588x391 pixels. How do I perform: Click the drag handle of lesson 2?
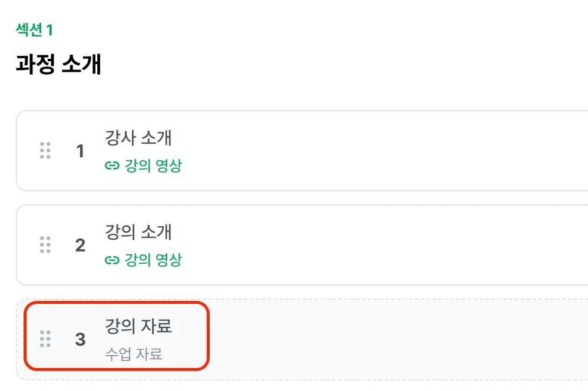pyautogui.click(x=45, y=245)
